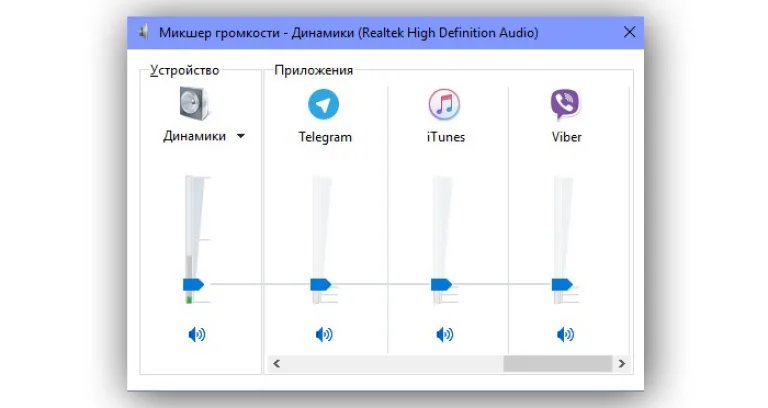Click the Viber label text
This screenshot has width=768, height=408.
click(567, 137)
